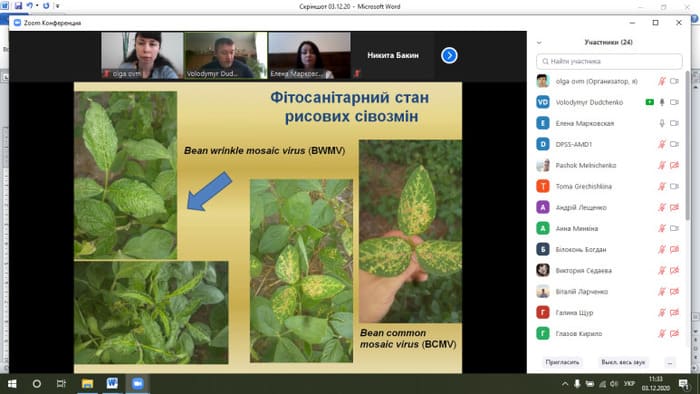
Task: Open Task View on the taskbar
Action: [61, 384]
